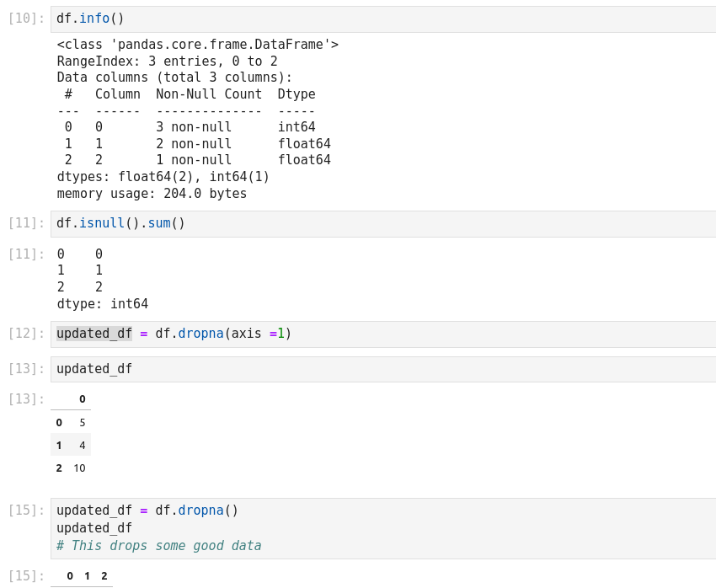The width and height of the screenshot is (716, 588).
Task: Click the [12]: input prompt
Action: click(26, 334)
